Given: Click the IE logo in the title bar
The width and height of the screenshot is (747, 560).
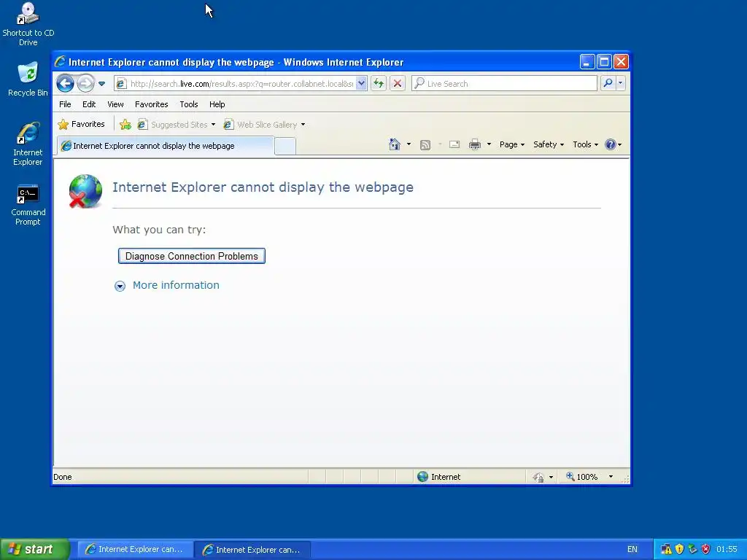Looking at the screenshot, I should coord(60,62).
